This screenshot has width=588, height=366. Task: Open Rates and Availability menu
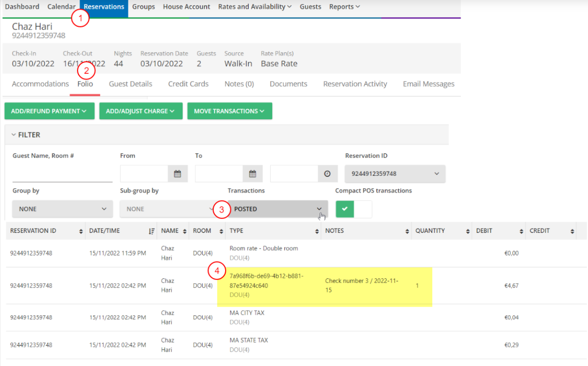click(255, 7)
